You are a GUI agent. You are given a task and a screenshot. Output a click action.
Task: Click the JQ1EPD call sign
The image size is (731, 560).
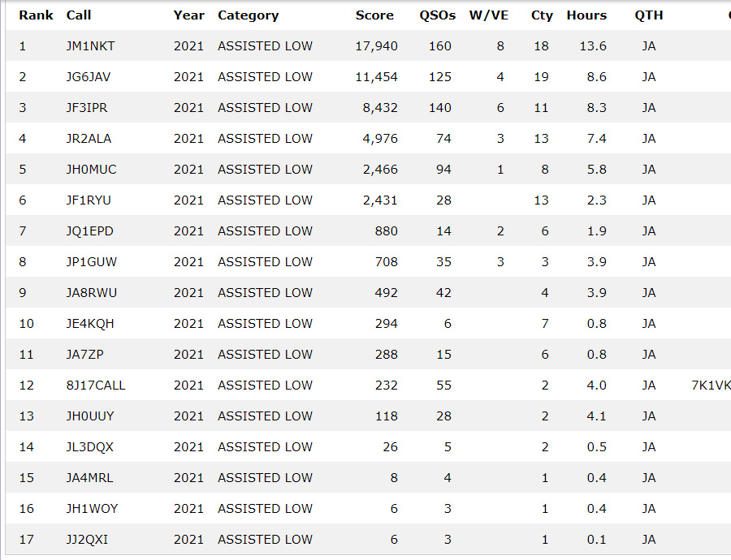[x=89, y=231]
